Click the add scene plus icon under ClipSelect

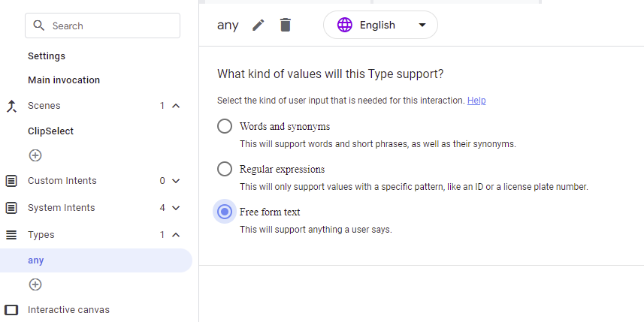(35, 155)
